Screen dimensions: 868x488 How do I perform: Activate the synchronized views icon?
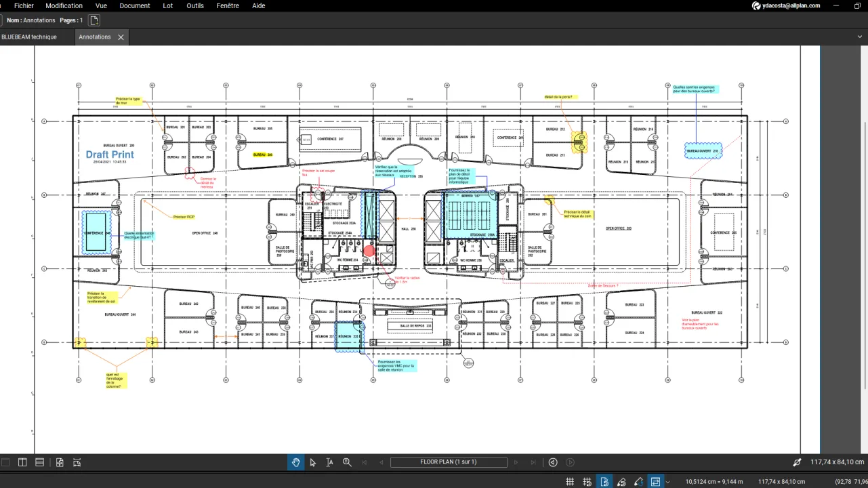(655, 481)
